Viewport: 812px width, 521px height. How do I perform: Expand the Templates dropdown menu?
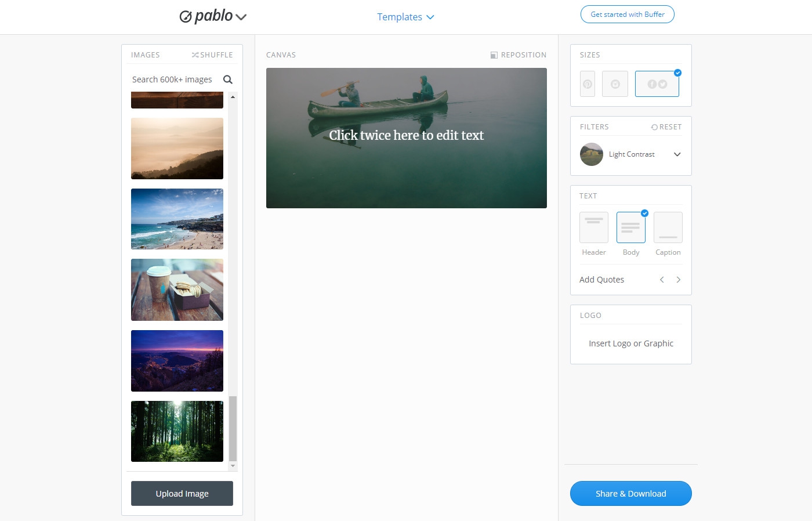click(405, 17)
